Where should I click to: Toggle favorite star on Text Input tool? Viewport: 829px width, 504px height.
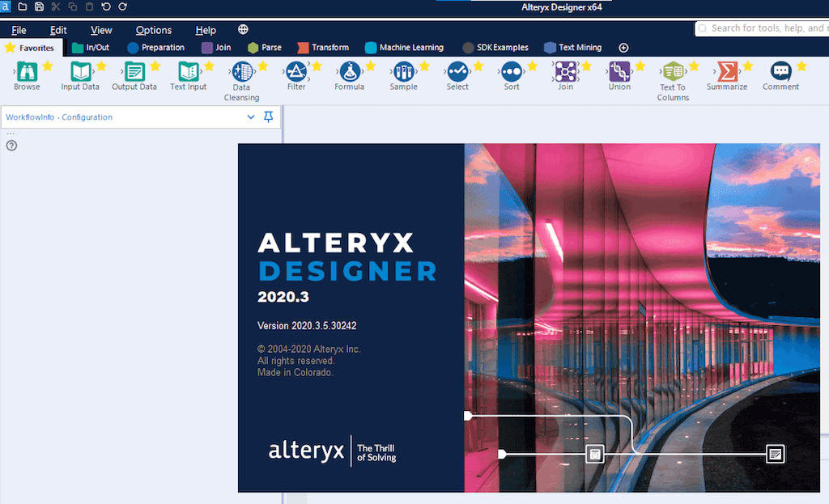210,66
